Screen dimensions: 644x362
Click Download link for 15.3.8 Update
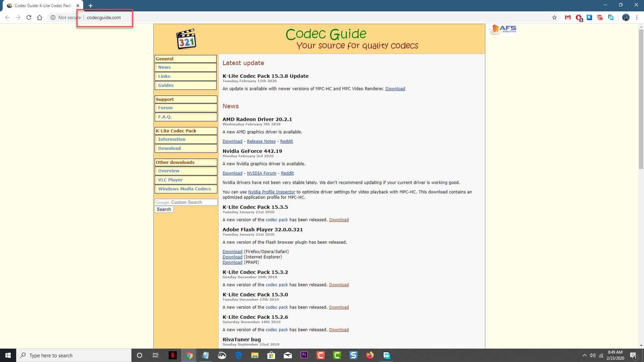tap(395, 89)
